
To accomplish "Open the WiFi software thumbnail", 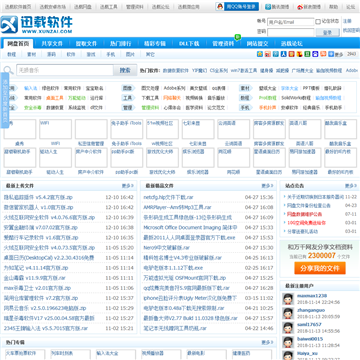I will pyautogui.click(x=55, y=129).
